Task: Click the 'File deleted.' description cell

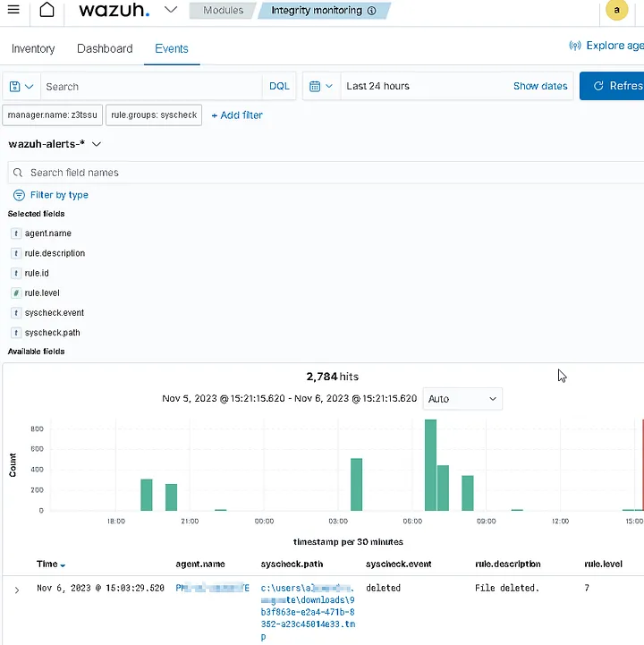Action: click(506, 589)
